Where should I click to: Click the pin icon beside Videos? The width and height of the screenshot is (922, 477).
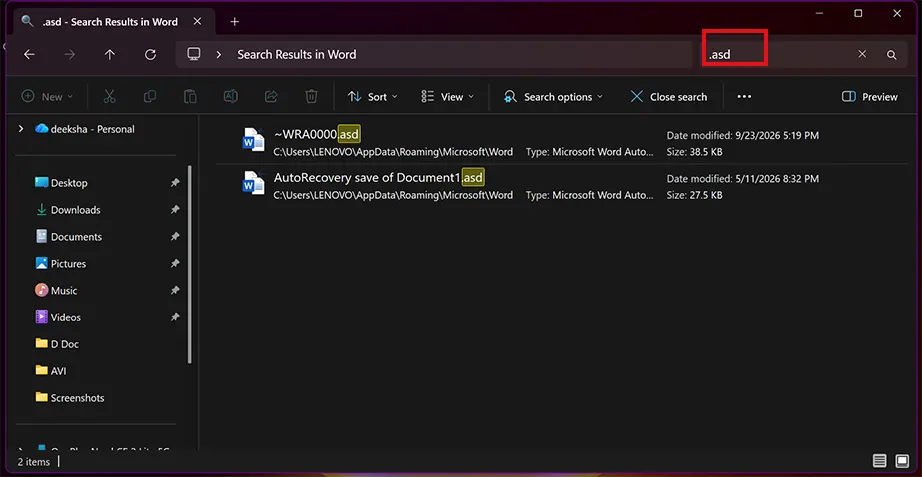pyautogui.click(x=175, y=317)
